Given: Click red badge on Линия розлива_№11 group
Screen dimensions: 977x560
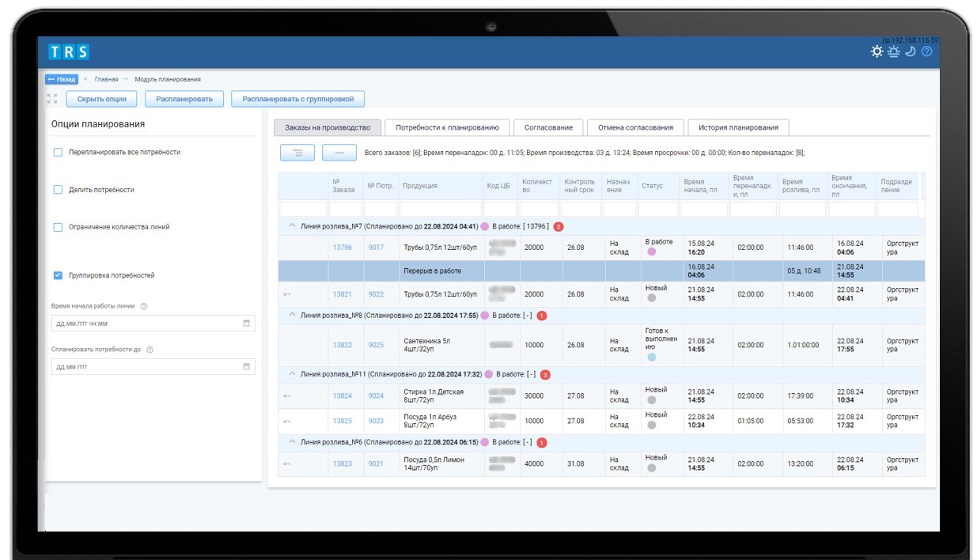Looking at the screenshot, I should tap(545, 375).
